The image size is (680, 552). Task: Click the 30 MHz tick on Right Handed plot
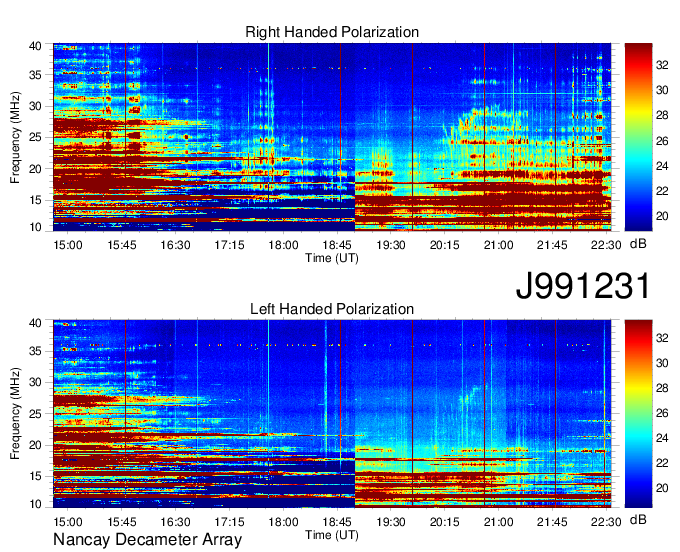pyautogui.click(x=35, y=106)
